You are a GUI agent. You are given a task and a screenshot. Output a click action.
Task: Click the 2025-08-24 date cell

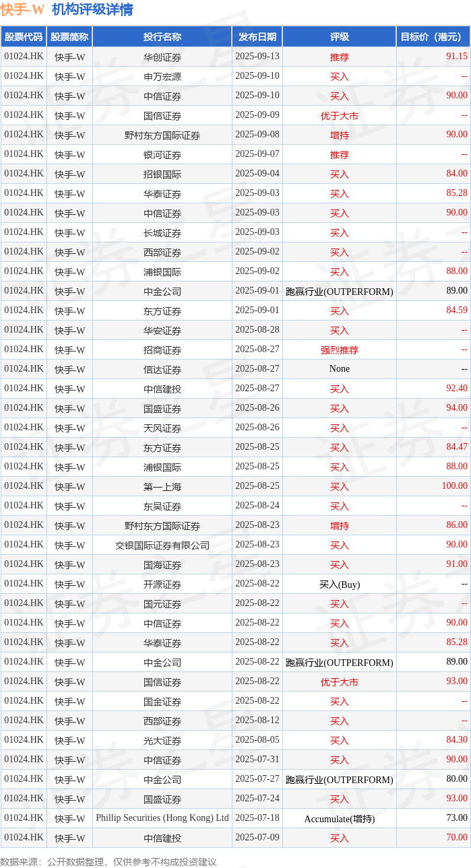pyautogui.click(x=257, y=506)
